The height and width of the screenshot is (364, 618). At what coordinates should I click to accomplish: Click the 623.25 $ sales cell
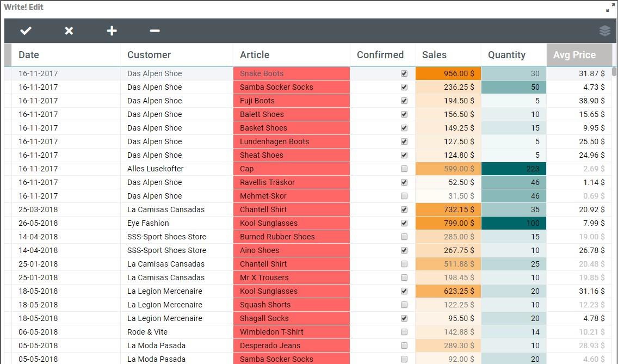(448, 291)
